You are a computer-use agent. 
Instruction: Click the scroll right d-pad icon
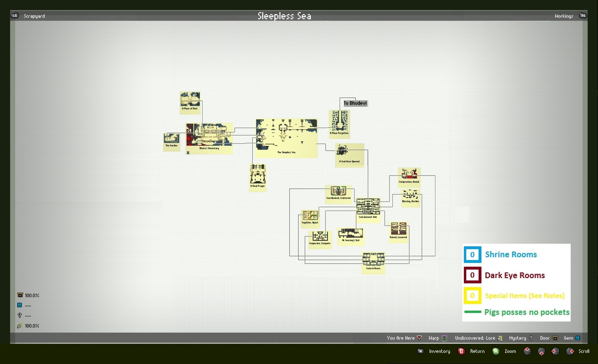tap(570, 351)
